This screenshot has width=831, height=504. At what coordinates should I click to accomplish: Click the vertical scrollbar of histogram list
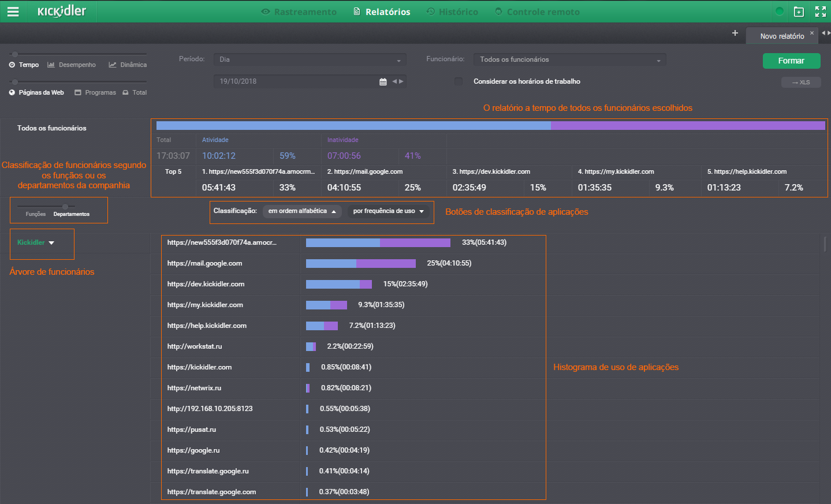click(825, 244)
